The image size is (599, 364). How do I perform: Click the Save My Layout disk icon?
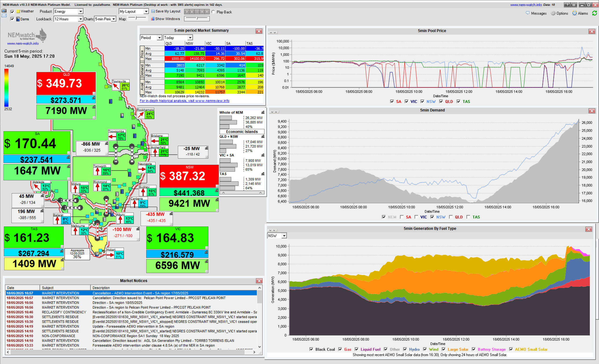(153, 11)
